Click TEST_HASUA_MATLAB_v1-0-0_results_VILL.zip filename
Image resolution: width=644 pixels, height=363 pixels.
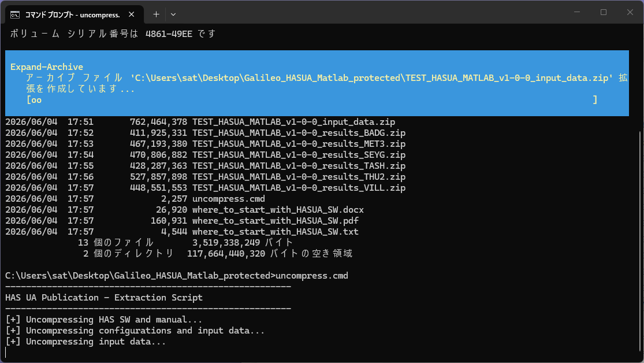point(299,187)
